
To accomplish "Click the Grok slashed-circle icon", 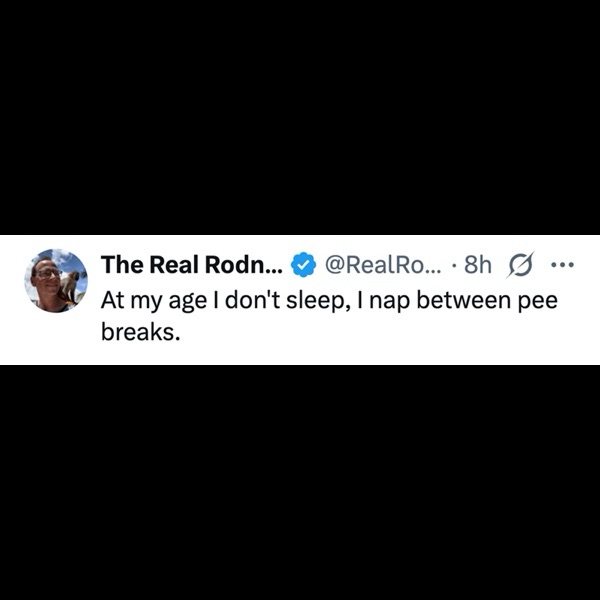I will coord(521,265).
